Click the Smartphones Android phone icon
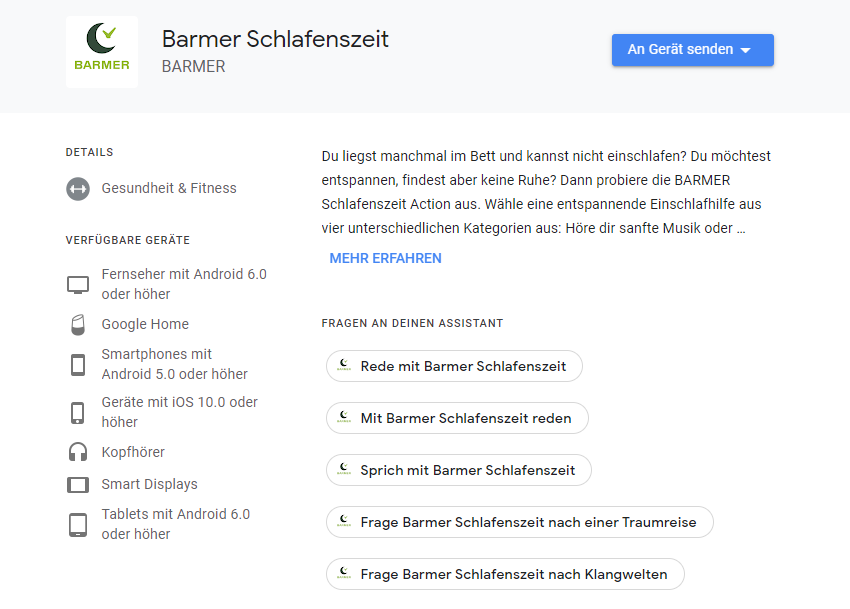The width and height of the screenshot is (850, 609). point(78,365)
